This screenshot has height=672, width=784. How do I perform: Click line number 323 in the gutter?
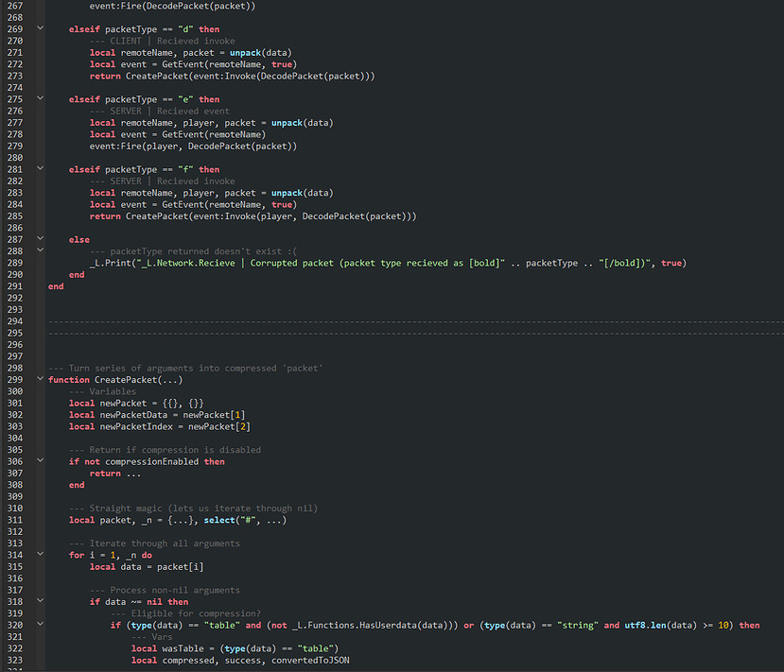[14, 660]
